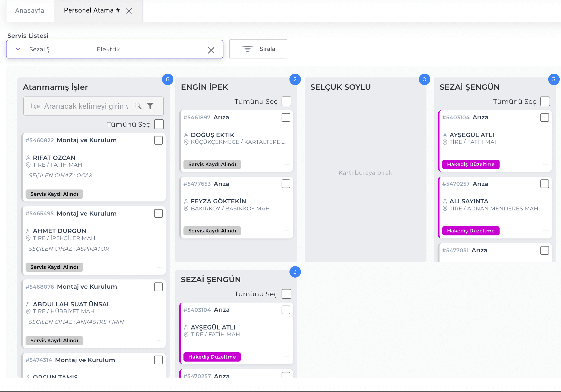Click the SELÇUK SOYLU column heading
The image size is (561, 392).
341,87
